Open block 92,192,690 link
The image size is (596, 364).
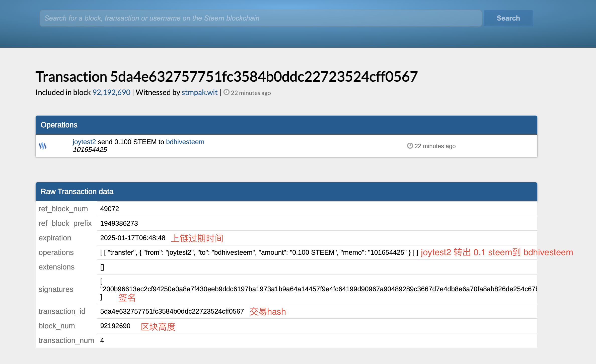(111, 93)
